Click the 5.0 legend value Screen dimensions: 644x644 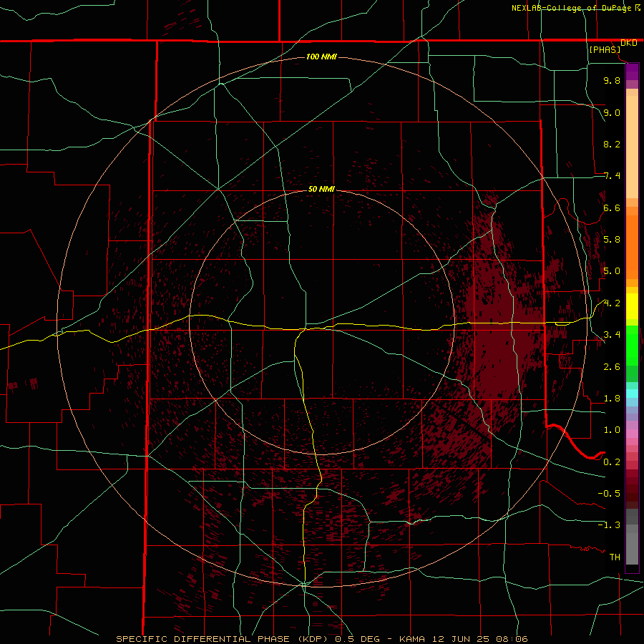[x=612, y=271]
